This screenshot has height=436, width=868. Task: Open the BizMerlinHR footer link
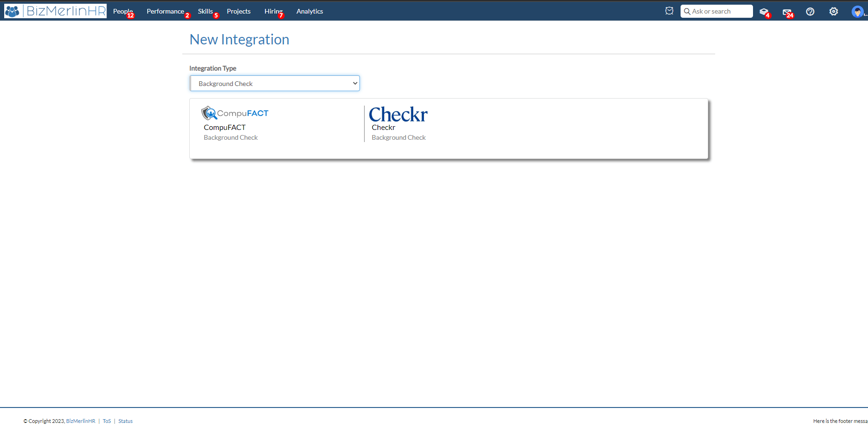click(81, 421)
